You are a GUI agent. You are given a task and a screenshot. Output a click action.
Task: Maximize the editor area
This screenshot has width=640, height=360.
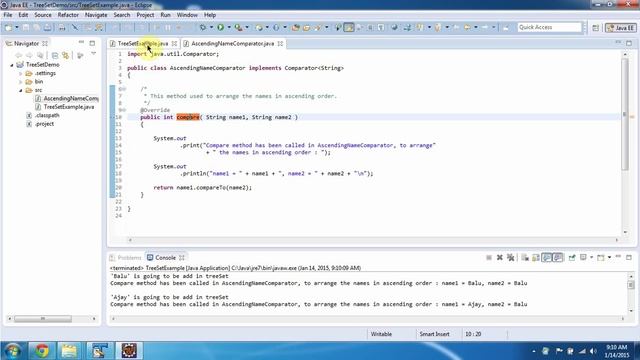tap(629, 43)
